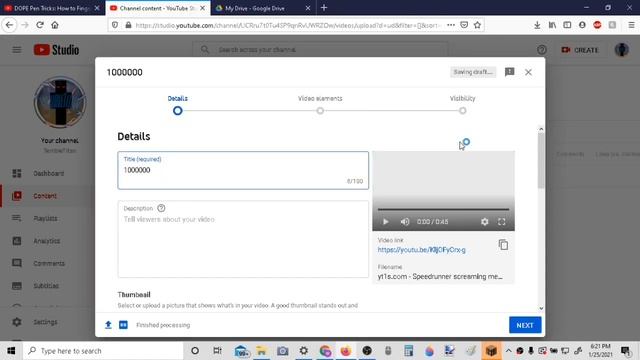Open Subtitles in sidebar
This screenshot has width=640, height=360.
[46, 286]
